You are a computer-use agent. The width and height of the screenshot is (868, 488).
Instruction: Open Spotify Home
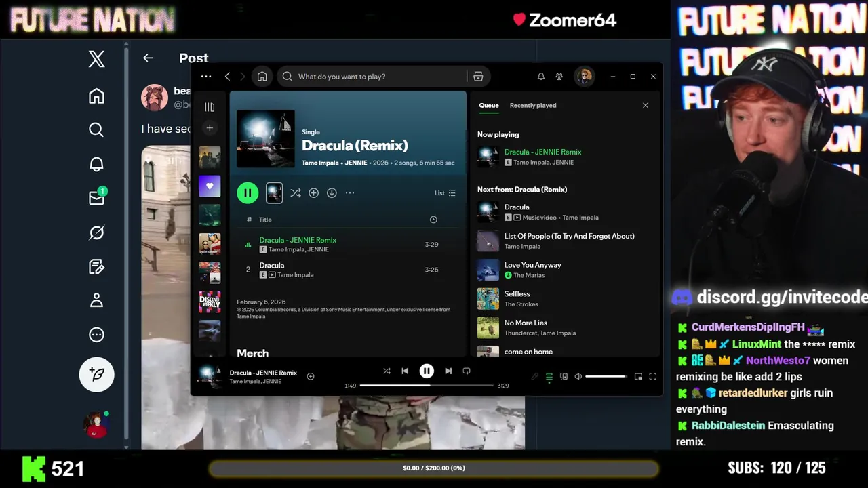[x=262, y=77]
